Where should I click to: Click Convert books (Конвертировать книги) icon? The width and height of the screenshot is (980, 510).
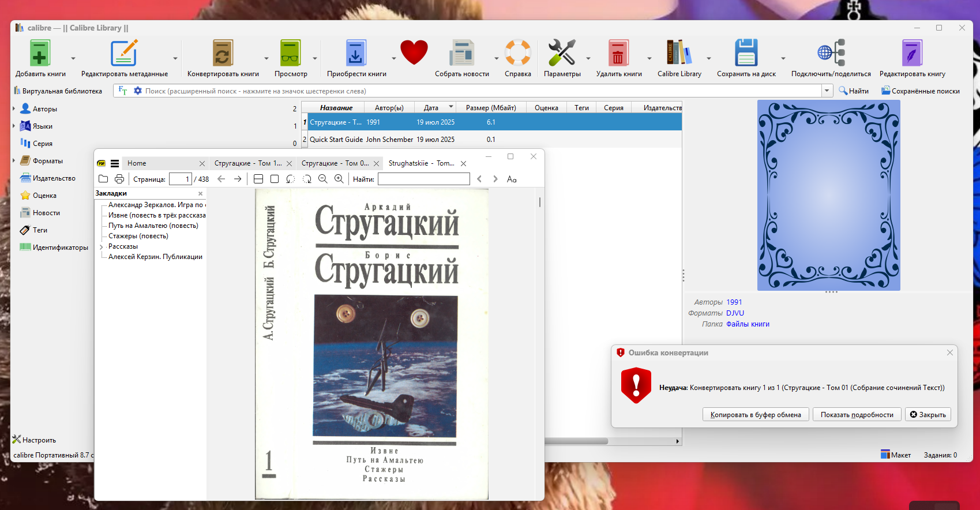223,53
